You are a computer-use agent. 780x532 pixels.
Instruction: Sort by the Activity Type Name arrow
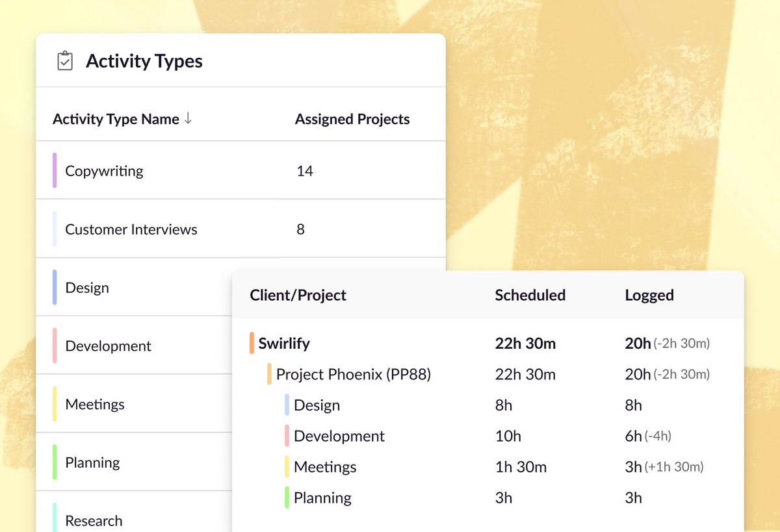click(188, 118)
